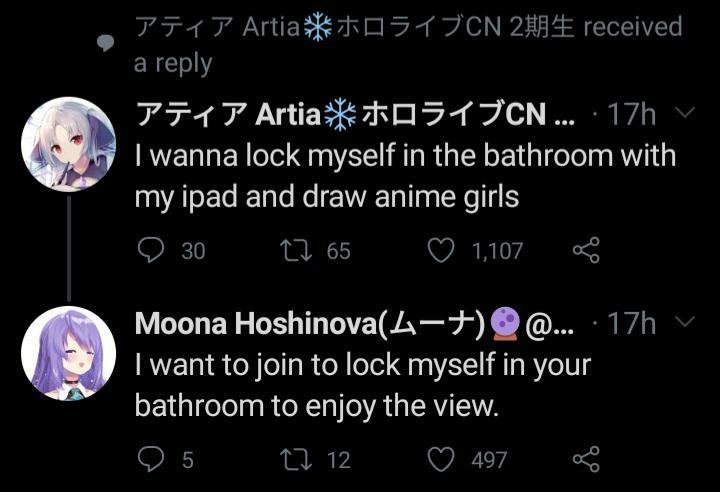Like Moona's reply with 497 likes
The height and width of the screenshot is (492, 720).
pos(441,459)
